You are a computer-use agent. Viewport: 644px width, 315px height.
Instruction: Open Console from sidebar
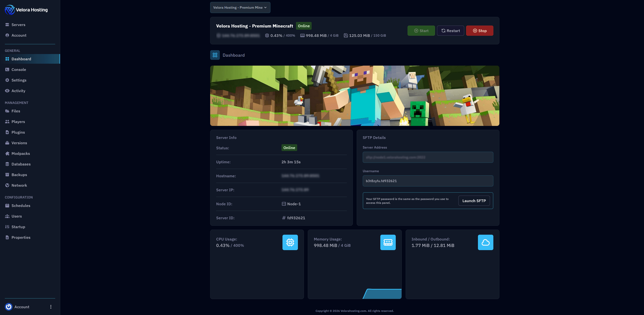click(x=19, y=69)
